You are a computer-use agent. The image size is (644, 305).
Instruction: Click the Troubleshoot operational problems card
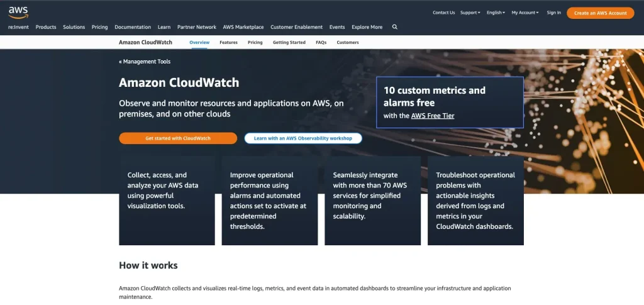click(475, 201)
